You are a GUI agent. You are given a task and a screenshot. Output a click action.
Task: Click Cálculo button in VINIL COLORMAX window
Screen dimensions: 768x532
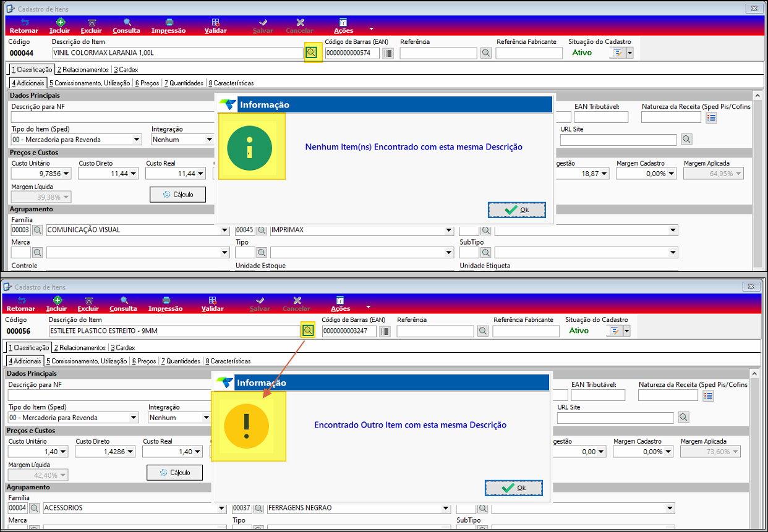pyautogui.click(x=178, y=195)
